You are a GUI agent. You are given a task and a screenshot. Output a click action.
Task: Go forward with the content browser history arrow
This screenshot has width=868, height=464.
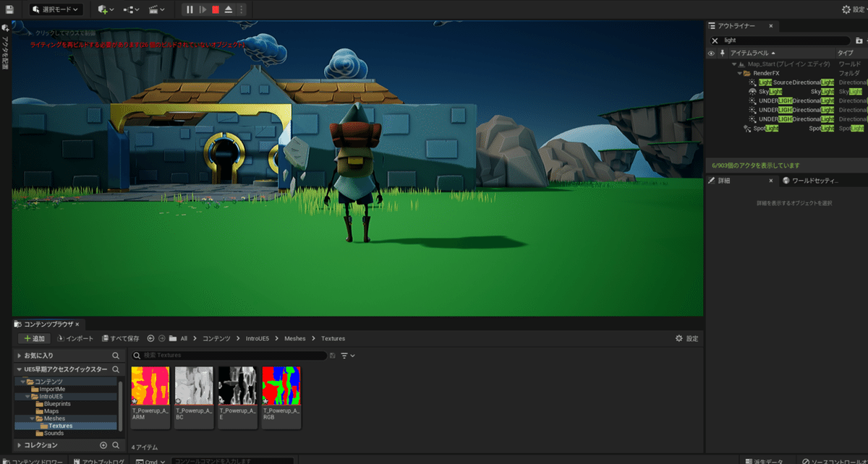point(162,338)
